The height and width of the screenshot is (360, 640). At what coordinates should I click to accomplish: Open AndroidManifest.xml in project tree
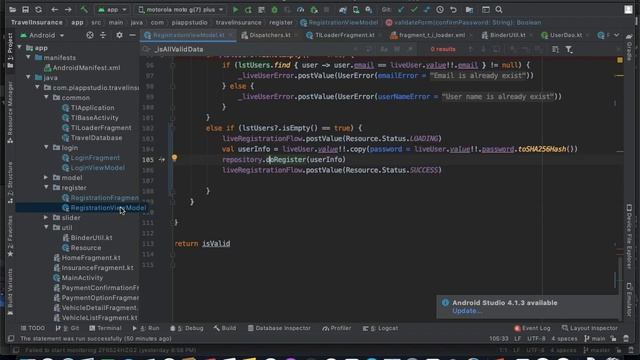pos(82,68)
